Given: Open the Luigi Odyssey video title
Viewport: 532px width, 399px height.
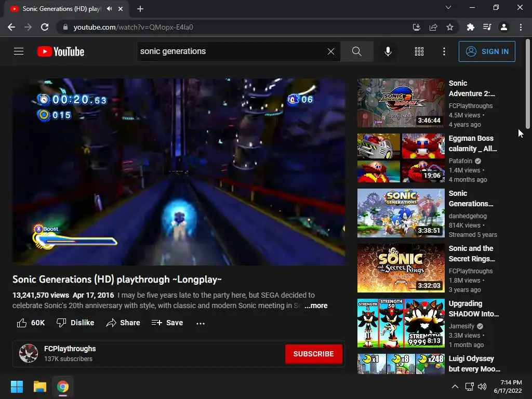Looking at the screenshot, I should [x=474, y=363].
